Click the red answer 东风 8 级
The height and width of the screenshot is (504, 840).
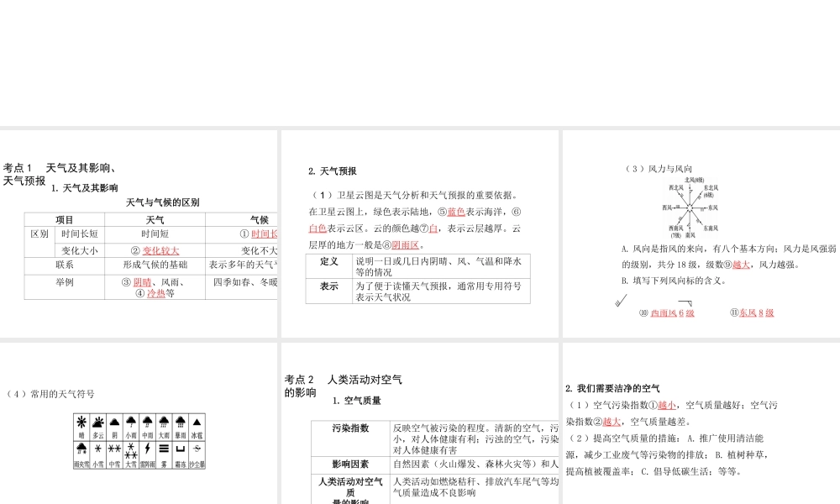click(x=757, y=312)
